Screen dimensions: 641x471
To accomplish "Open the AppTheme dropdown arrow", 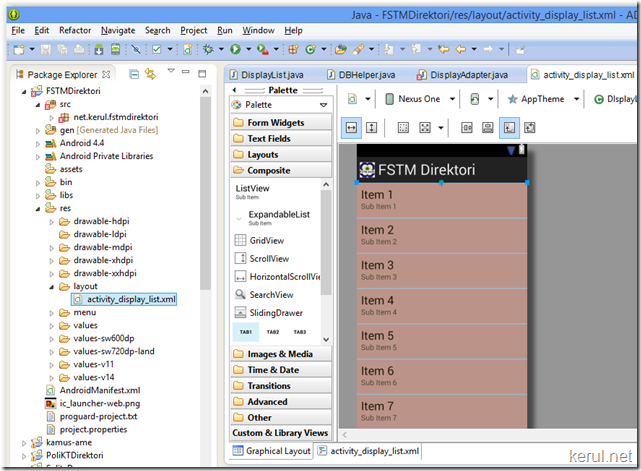I will 576,99.
